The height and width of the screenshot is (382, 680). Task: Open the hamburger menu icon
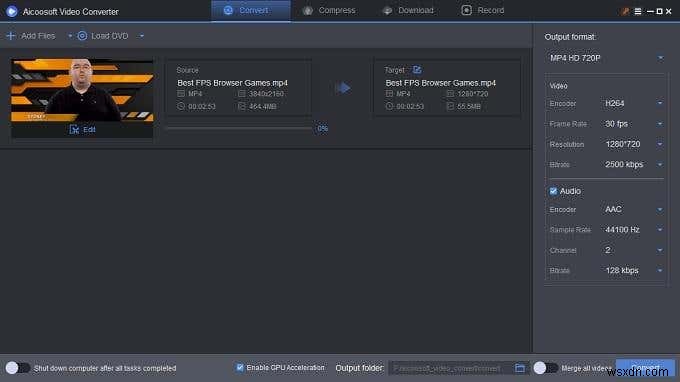tap(638, 12)
